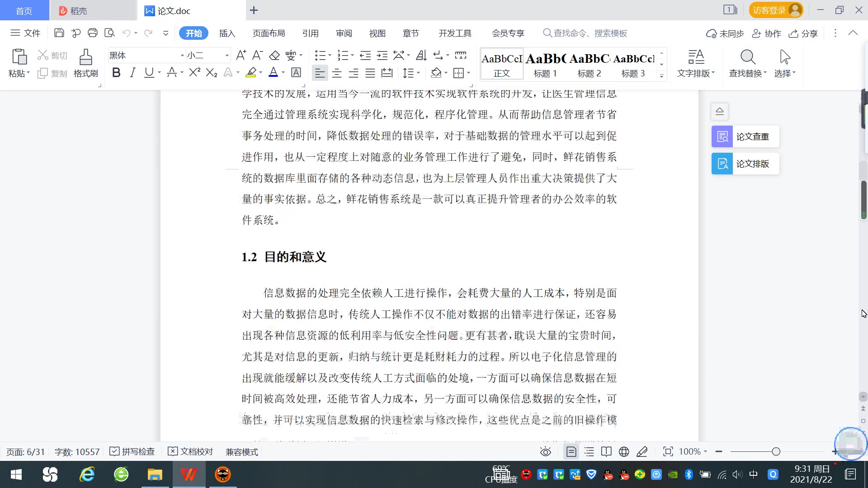The image size is (868, 488).
Task: Open the font size dropdown
Action: point(227,56)
